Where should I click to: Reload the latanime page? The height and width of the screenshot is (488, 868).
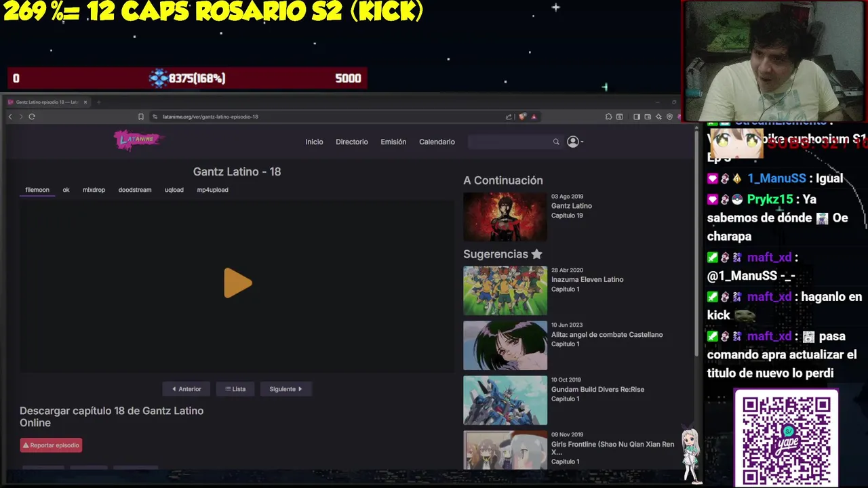pos(32,117)
